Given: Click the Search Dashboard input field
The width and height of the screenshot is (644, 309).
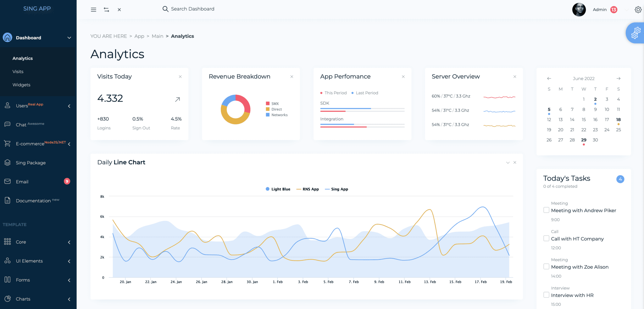Looking at the screenshot, I should (x=192, y=9).
